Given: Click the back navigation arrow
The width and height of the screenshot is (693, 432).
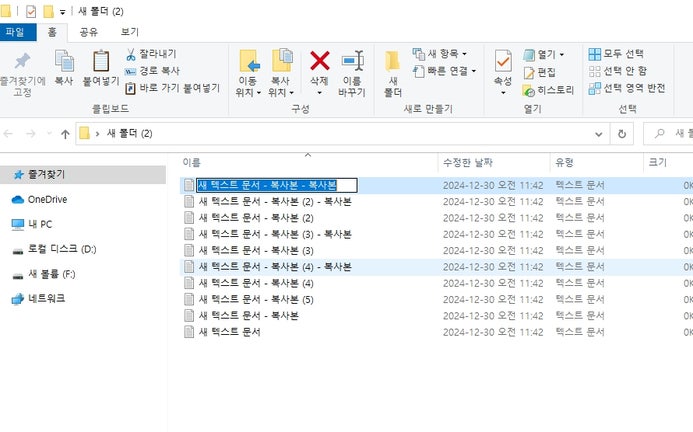Looking at the screenshot, I should (x=8, y=134).
